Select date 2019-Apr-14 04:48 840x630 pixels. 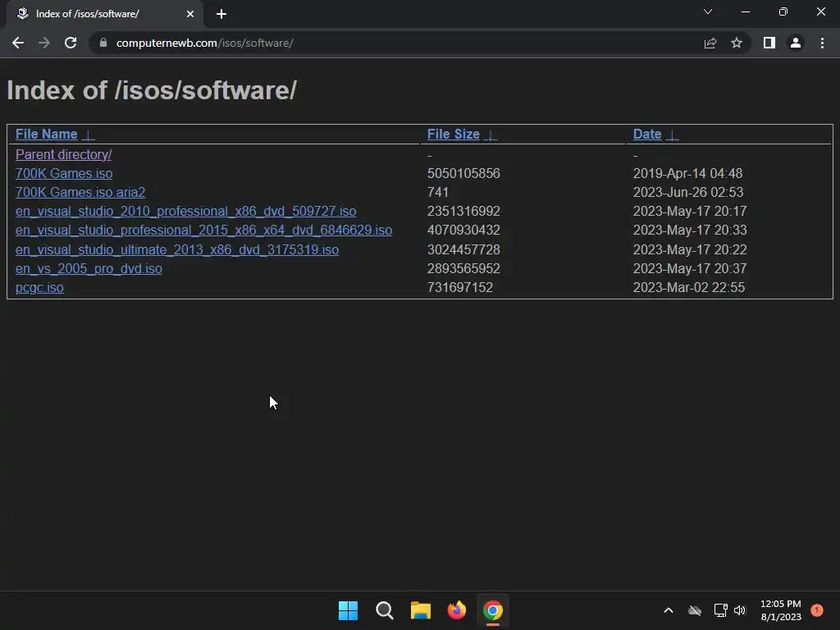pyautogui.click(x=688, y=174)
